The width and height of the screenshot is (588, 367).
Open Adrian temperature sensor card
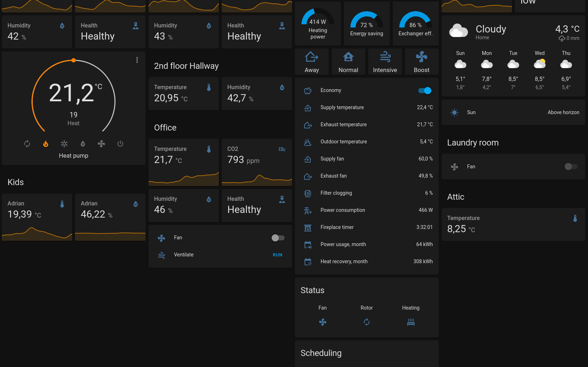click(x=37, y=217)
